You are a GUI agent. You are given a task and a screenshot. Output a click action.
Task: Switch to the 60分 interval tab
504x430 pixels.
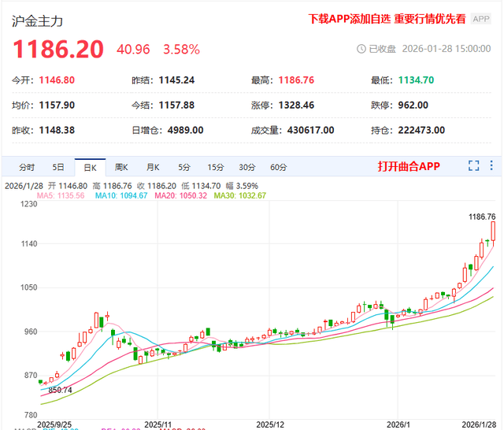[278, 167]
